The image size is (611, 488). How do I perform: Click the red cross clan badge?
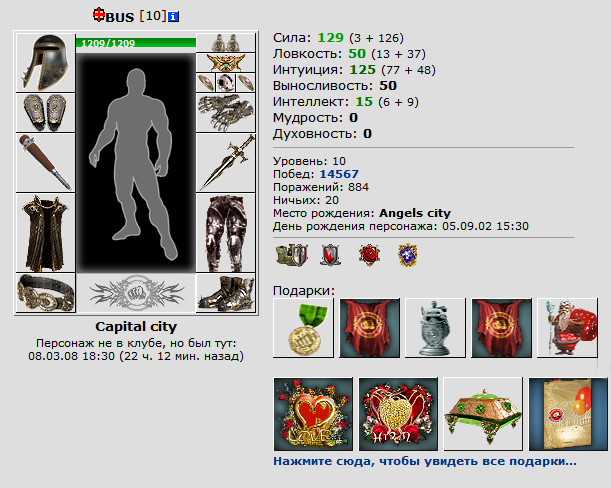tap(99, 15)
